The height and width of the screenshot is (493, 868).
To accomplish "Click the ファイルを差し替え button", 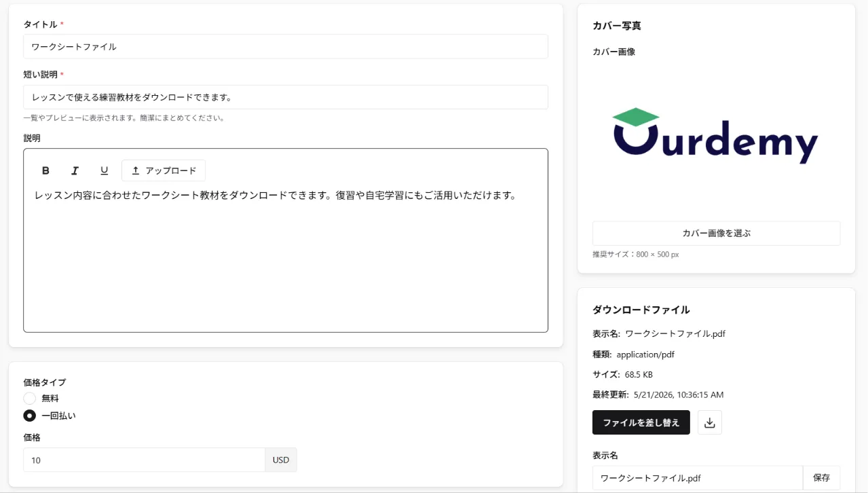I will [641, 422].
